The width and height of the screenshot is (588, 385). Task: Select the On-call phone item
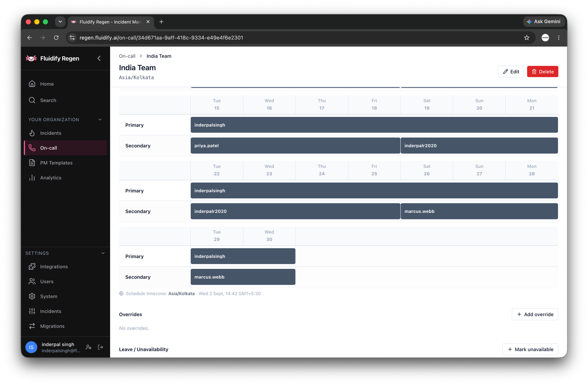tap(66, 148)
